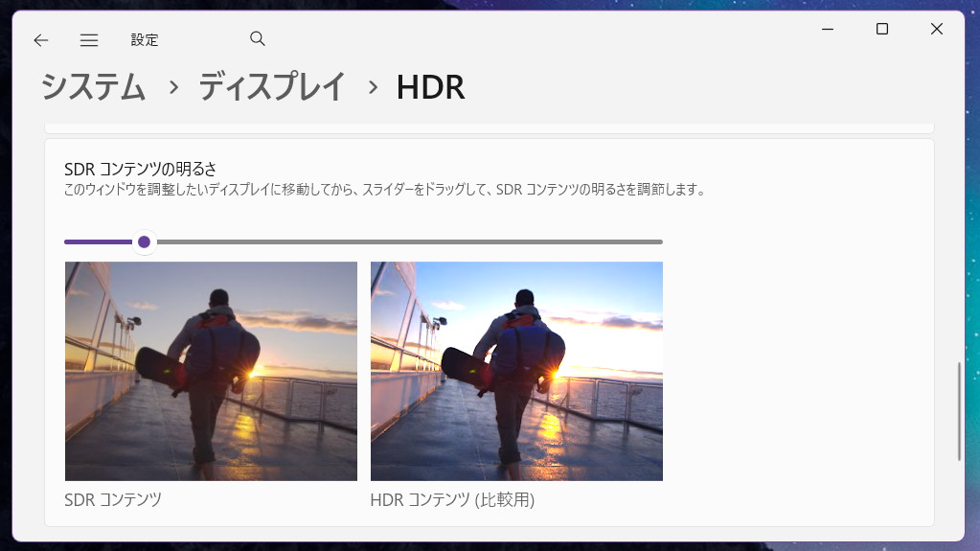Viewport: 980px width, 551px height.
Task: Click the vertical scrollbar thumb
Action: tap(959, 412)
